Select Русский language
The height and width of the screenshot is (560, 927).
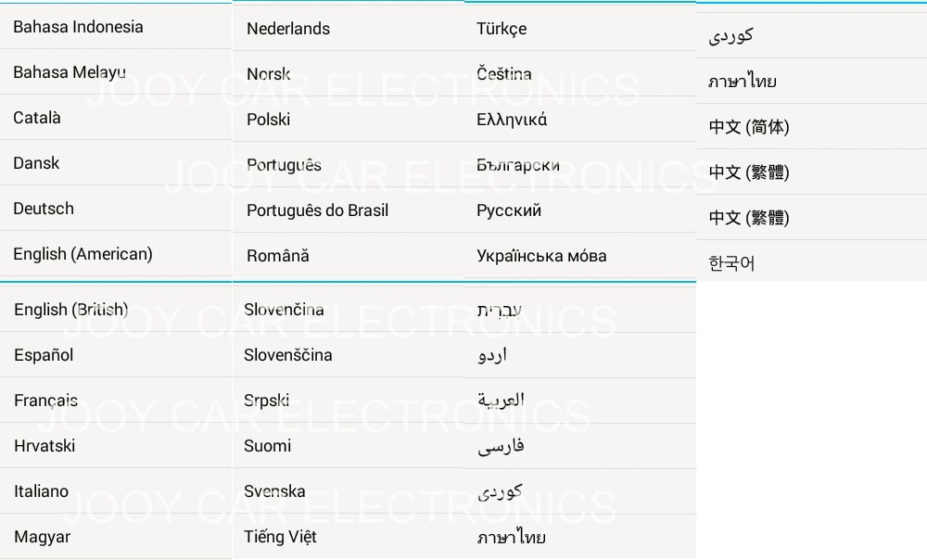tap(509, 210)
